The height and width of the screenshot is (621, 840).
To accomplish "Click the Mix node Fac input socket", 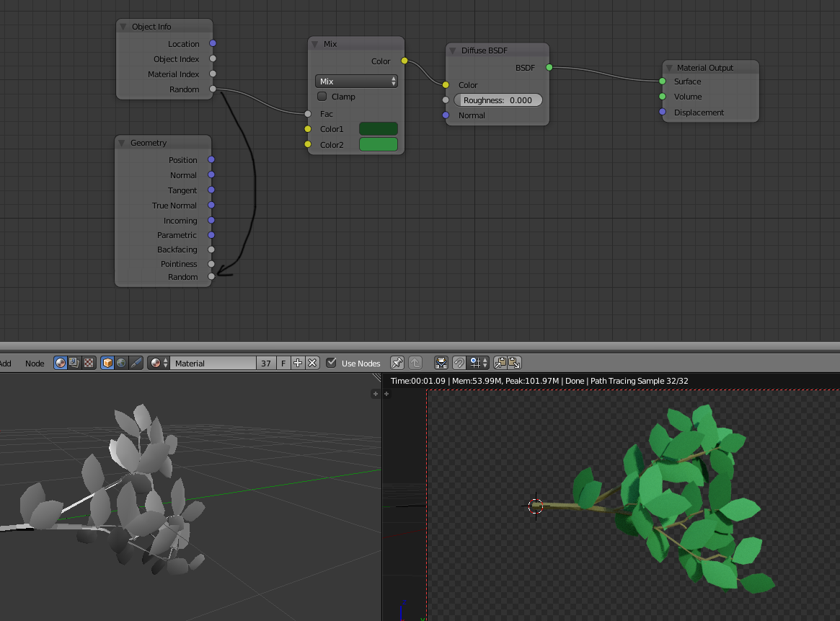I will click(x=307, y=113).
